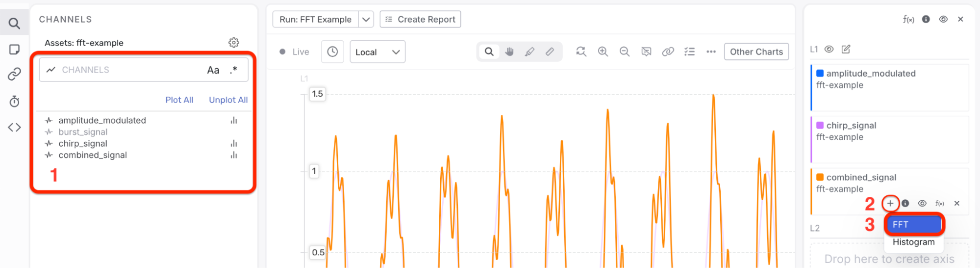980x268 pixels.
Task: Toggle visibility eye at panel top
Action: click(x=943, y=19)
